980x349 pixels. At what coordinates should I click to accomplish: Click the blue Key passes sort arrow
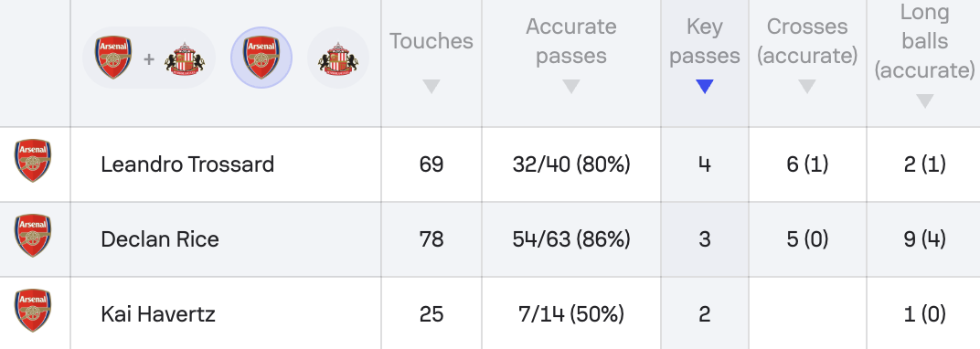[x=704, y=87]
